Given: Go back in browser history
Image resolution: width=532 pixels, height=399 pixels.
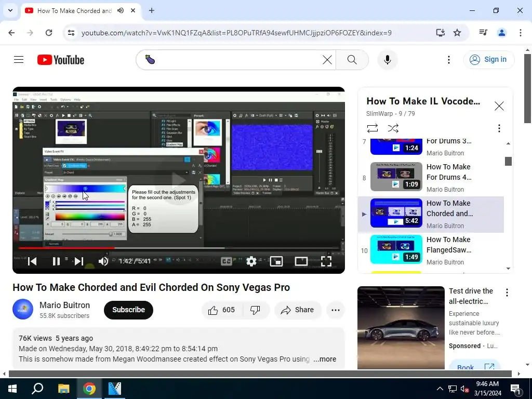Looking at the screenshot, I should (x=11, y=33).
